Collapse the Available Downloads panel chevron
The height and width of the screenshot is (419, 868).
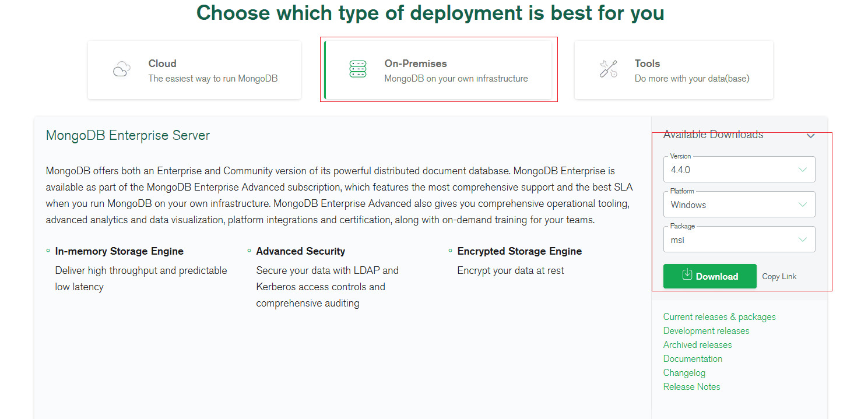point(810,136)
